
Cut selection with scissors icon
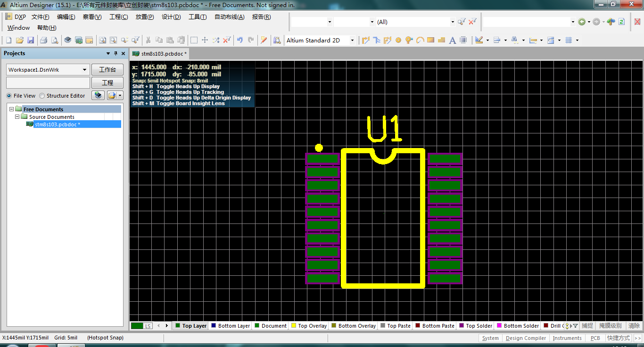pyautogui.click(x=148, y=40)
